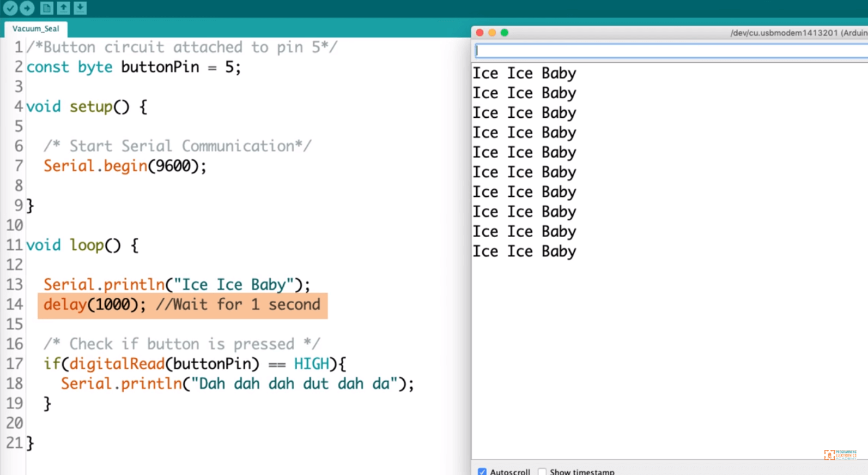
Task: Enable the Show timestamp checkbox
Action: click(x=542, y=472)
